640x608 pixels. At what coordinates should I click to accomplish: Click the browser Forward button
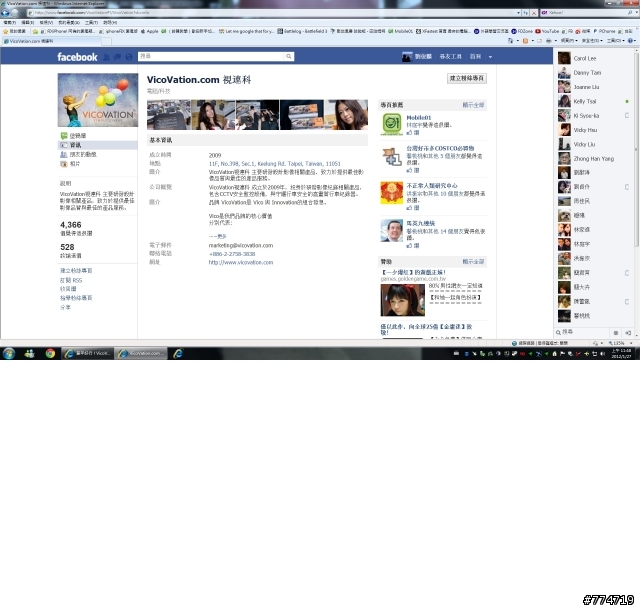(15, 13)
